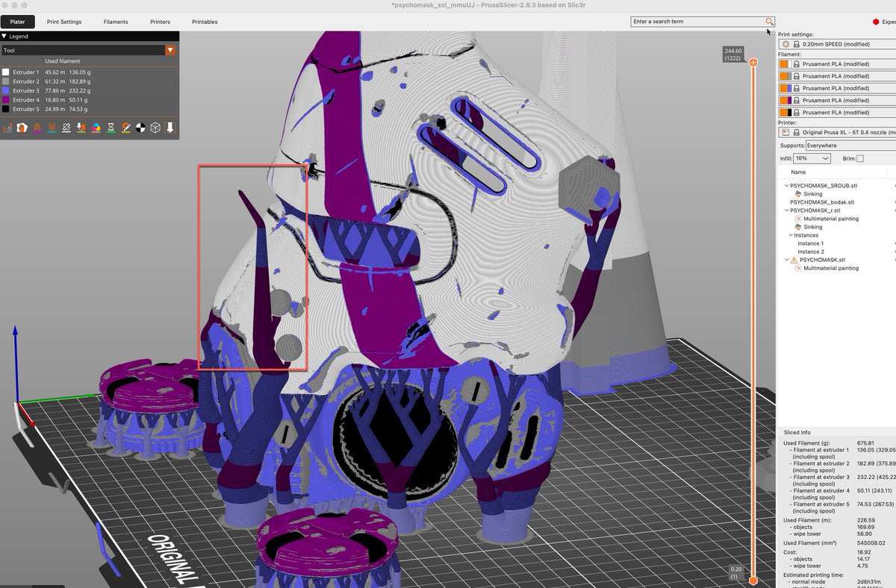Click Used Filament mm³ value 545008.02
This screenshot has height=588, width=896.
(871, 542)
